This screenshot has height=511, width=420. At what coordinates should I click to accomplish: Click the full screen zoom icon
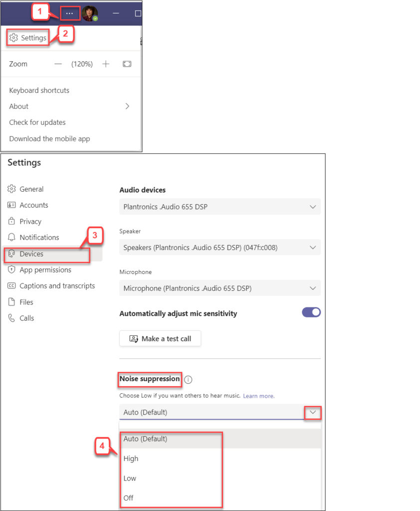point(126,64)
